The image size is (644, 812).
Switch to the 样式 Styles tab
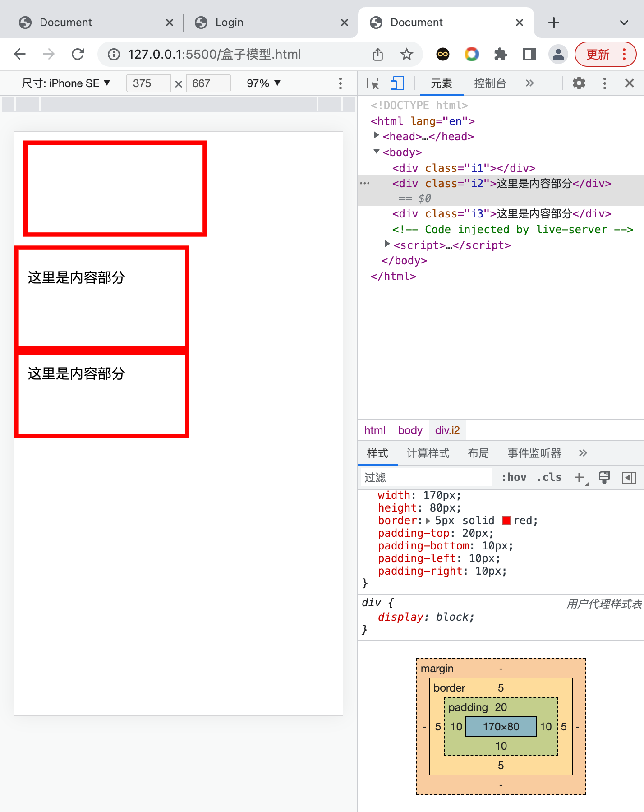click(377, 453)
